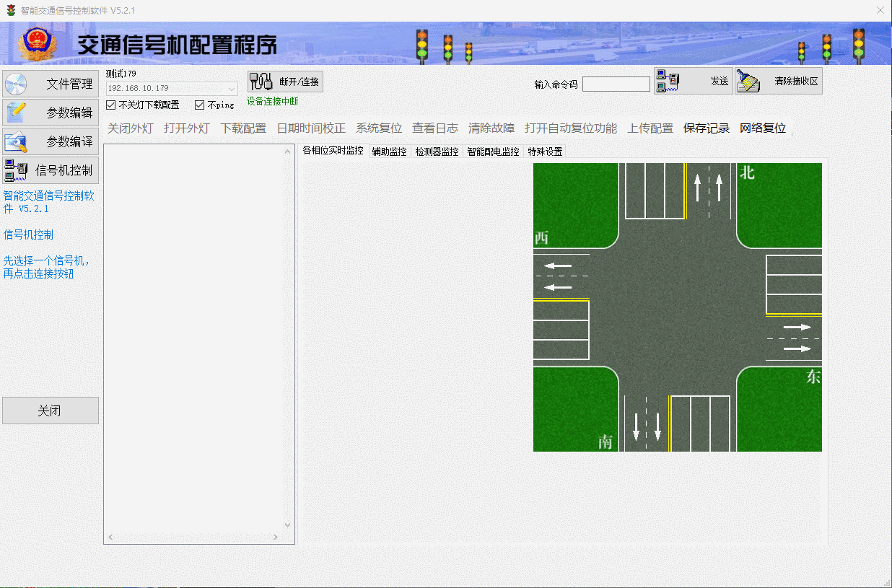This screenshot has width=892, height=588.
Task: Click 网络复位 toolbar command
Action: (762, 128)
